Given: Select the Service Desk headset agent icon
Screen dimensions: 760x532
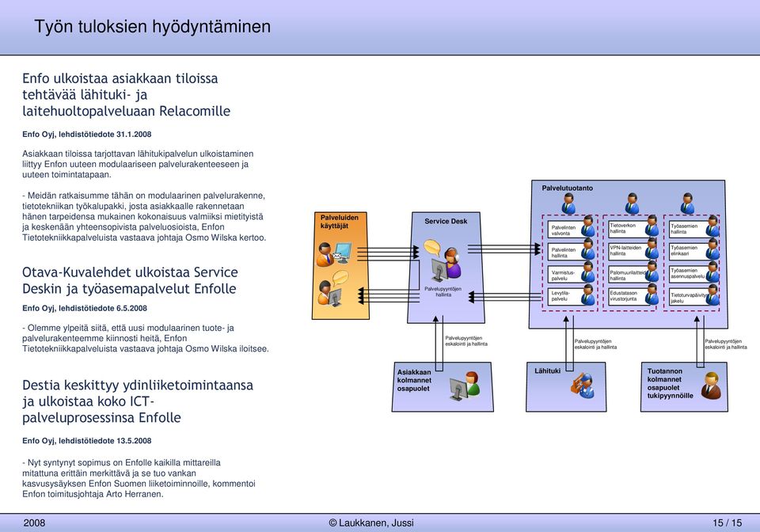Looking at the screenshot, I should (446, 265).
